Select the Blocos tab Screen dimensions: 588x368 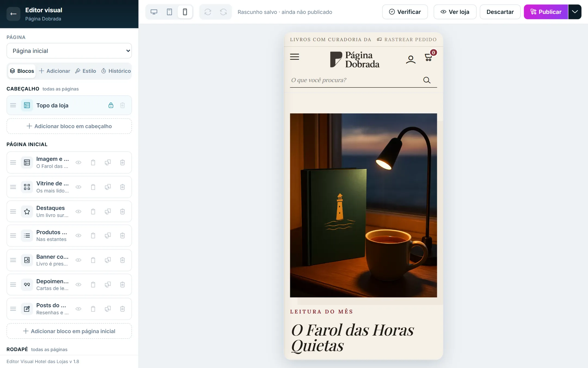pyautogui.click(x=22, y=71)
